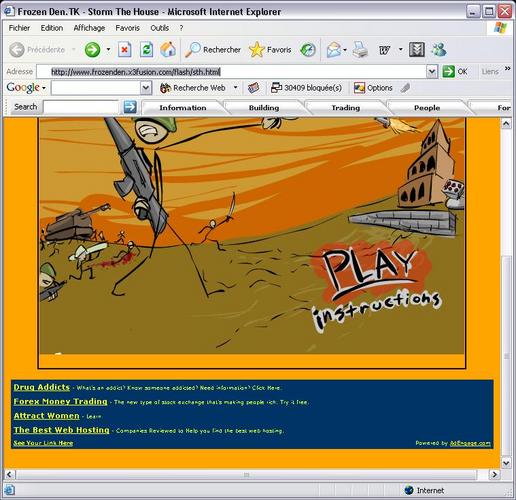516x500 pixels.
Task: Open the Attract Women link
Action: pos(46,416)
